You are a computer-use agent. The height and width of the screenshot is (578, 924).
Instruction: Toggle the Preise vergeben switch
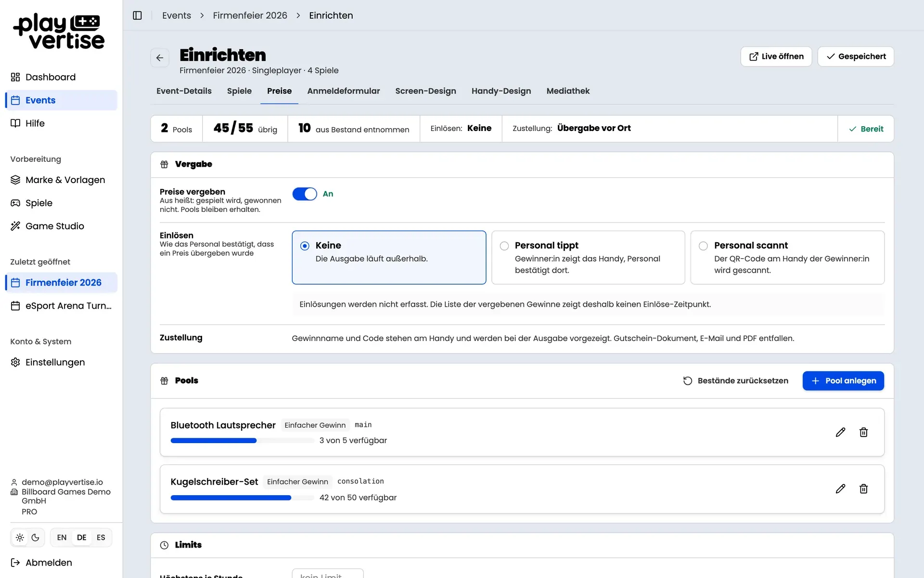pyautogui.click(x=305, y=194)
